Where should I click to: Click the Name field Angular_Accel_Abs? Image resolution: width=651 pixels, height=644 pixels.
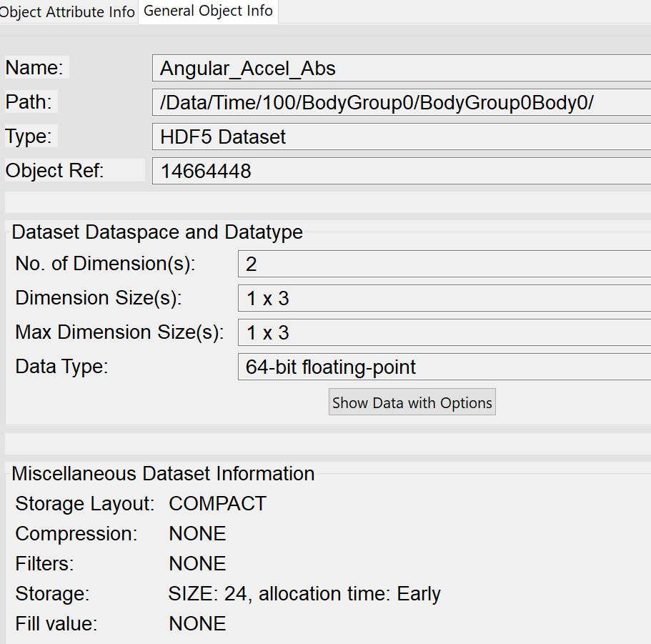tap(402, 68)
